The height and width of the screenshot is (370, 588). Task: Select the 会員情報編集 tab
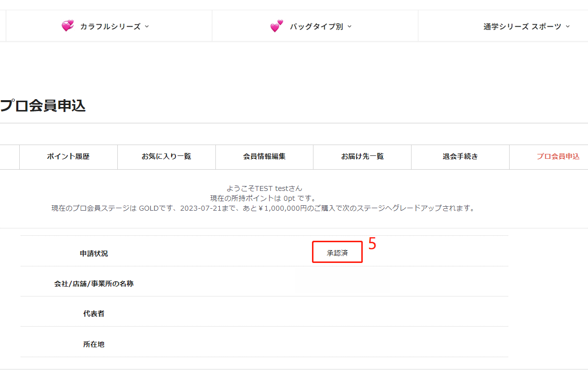tap(264, 156)
